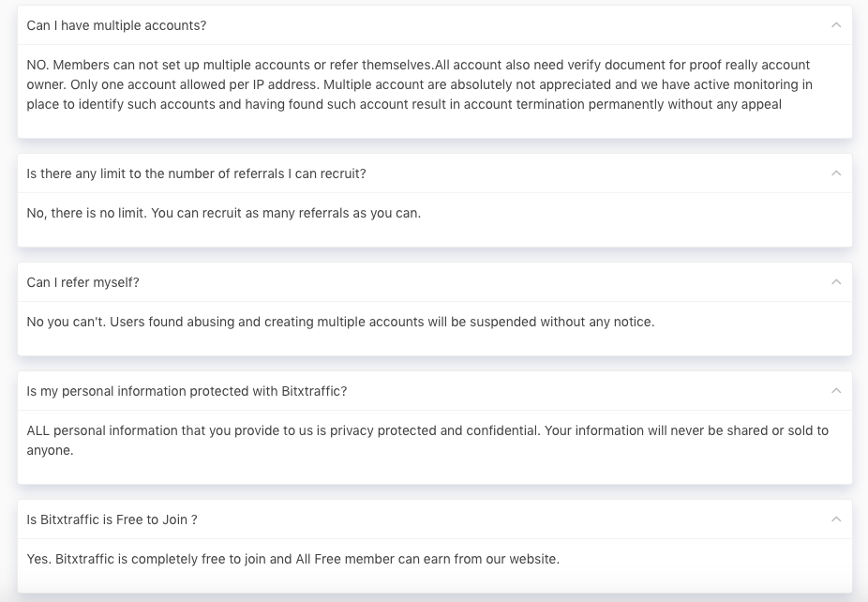
Task: Toggle the 'Can I refer myself?' chevron arrow
Action: (x=836, y=282)
